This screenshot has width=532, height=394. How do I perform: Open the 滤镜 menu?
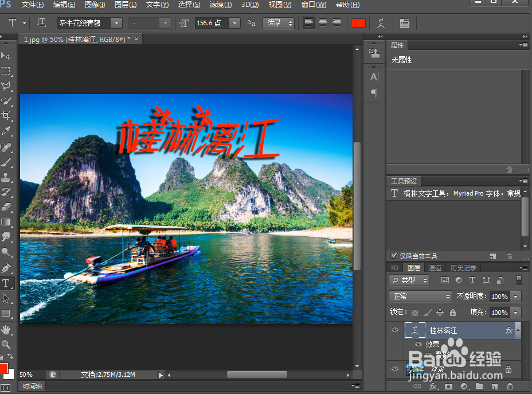pyautogui.click(x=220, y=5)
